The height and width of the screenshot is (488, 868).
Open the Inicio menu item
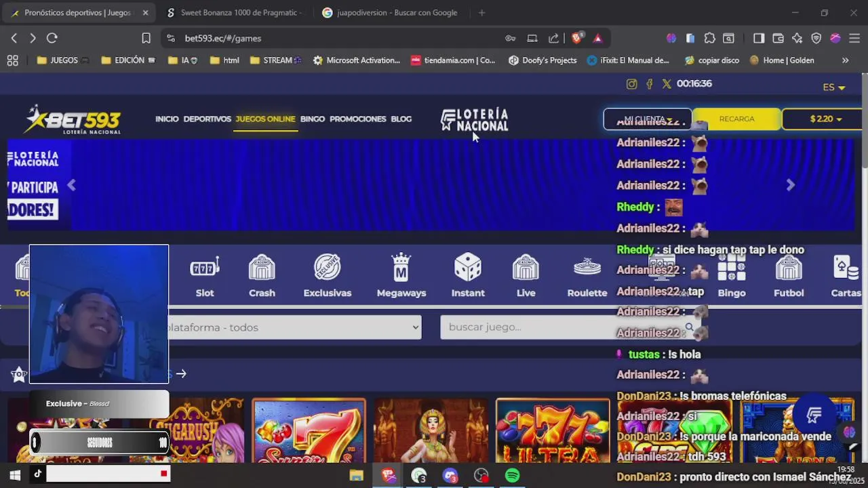167,119
